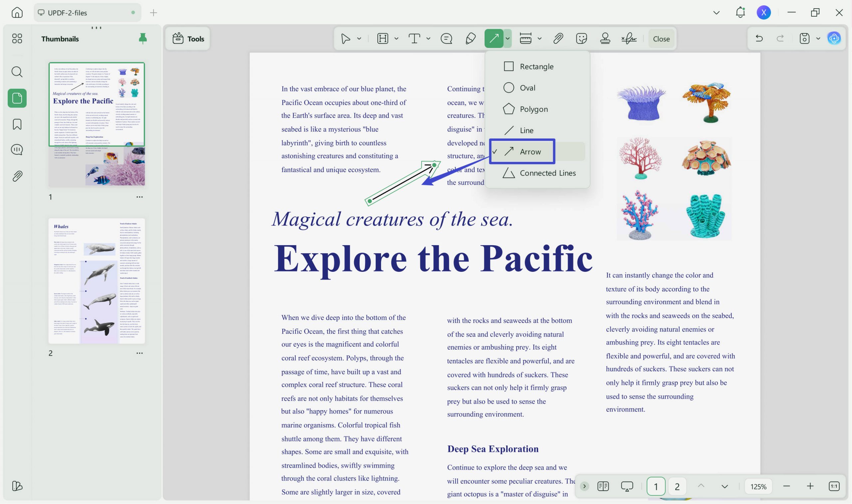Image resolution: width=852 pixels, height=504 pixels.
Task: Select the Sticky note comment tool
Action: (x=446, y=39)
